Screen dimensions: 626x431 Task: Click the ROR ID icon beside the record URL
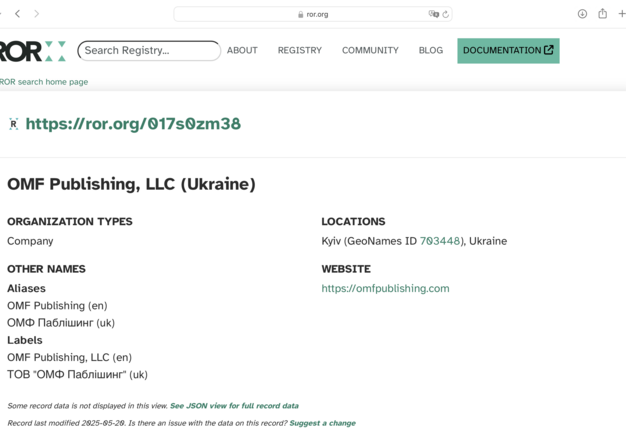point(13,124)
